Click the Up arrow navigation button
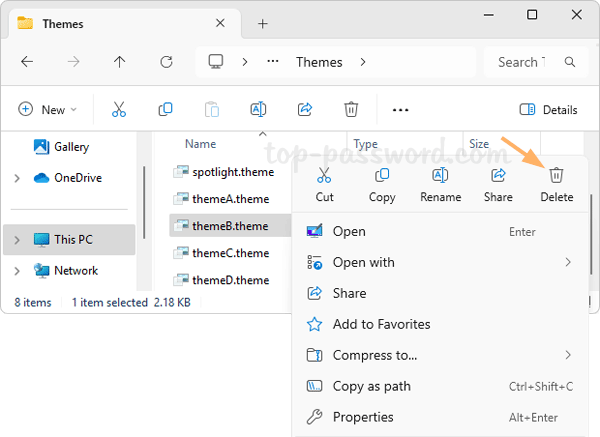 click(x=120, y=62)
